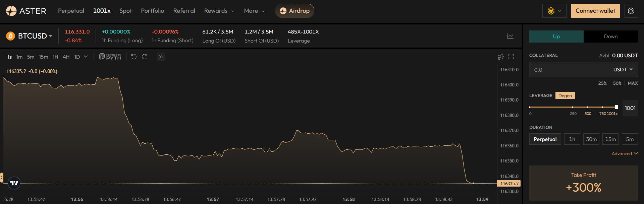Open the Portfolio tab
Image resolution: width=644 pixels, height=204 pixels.
152,11
